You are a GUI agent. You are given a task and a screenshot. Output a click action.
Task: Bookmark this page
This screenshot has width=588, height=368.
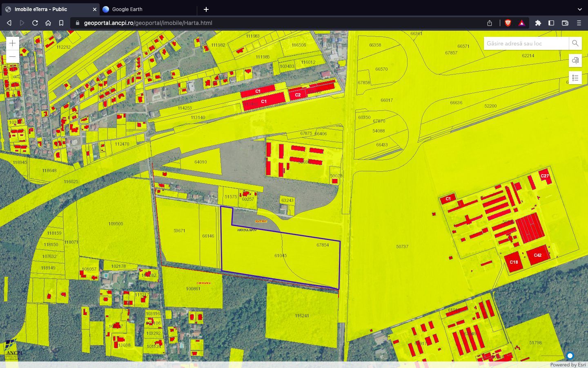(x=61, y=23)
